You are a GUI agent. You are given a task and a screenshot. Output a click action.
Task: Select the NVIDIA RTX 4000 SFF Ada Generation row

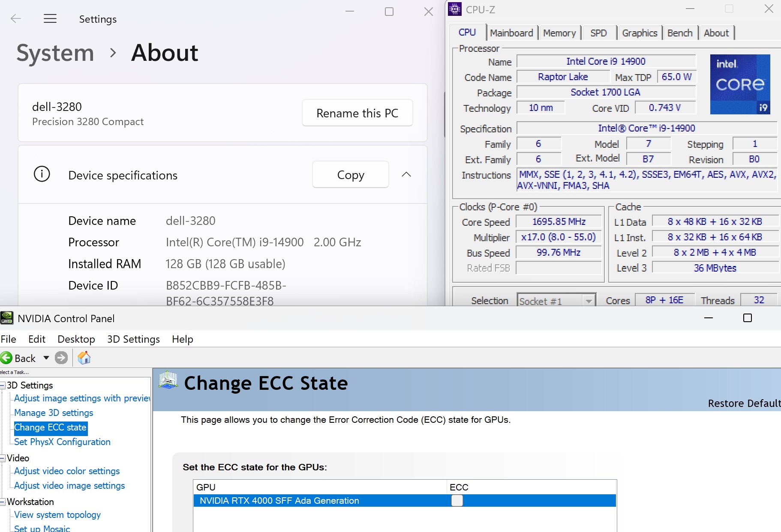[405, 501]
